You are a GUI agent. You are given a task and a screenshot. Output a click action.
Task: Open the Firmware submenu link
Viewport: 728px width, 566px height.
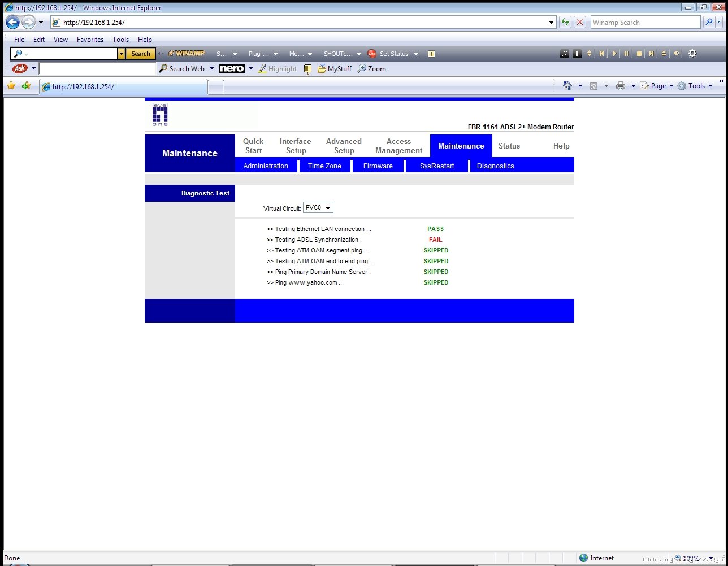click(378, 166)
